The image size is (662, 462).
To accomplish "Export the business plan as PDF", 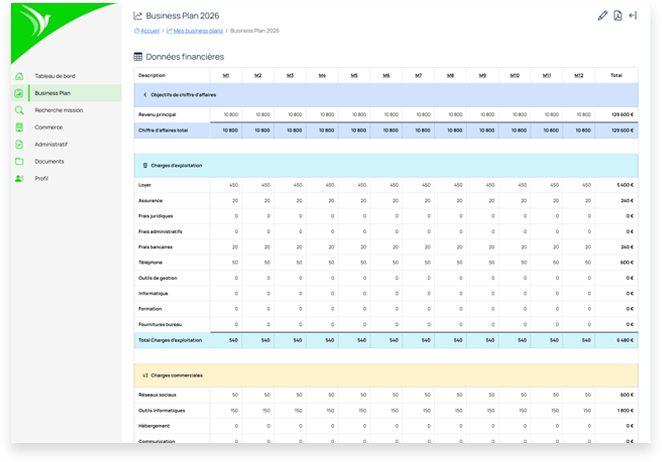I will [618, 16].
